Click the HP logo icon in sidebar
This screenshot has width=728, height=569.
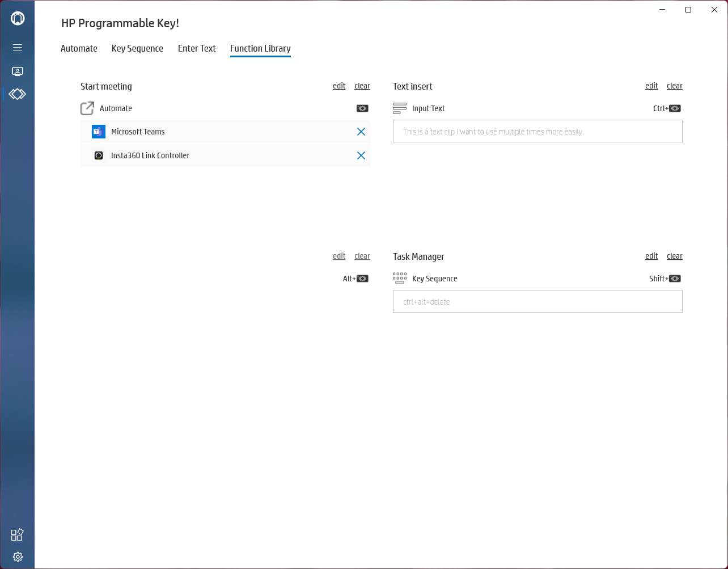[18, 18]
